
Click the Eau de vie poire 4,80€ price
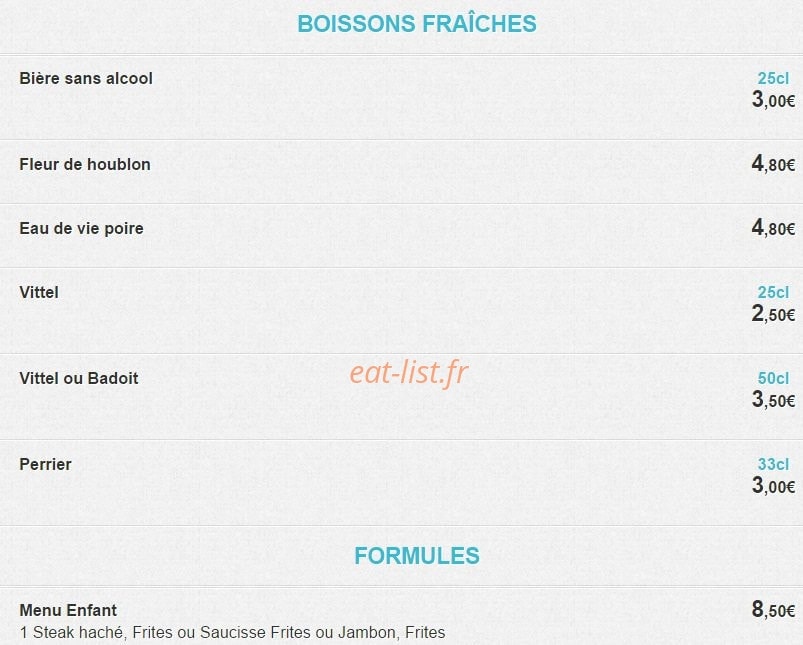click(773, 228)
